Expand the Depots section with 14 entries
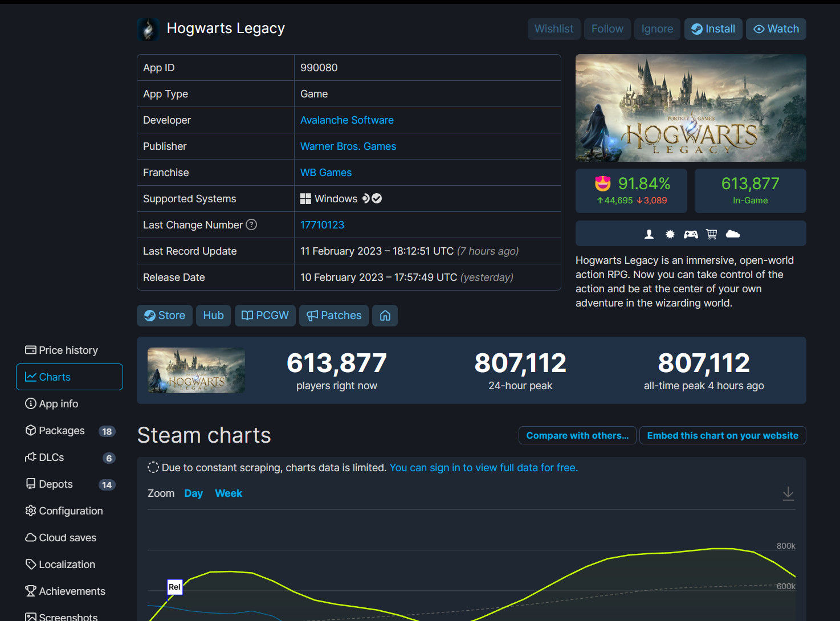 tap(56, 484)
